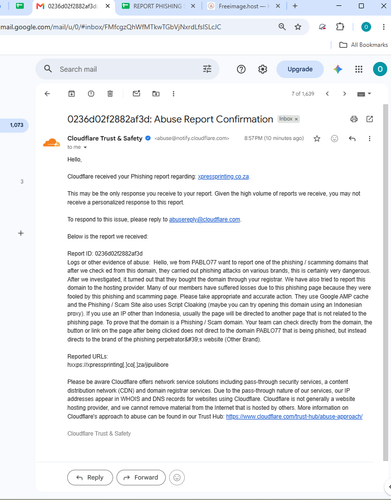Open more options in email toolbar

(x=173, y=94)
